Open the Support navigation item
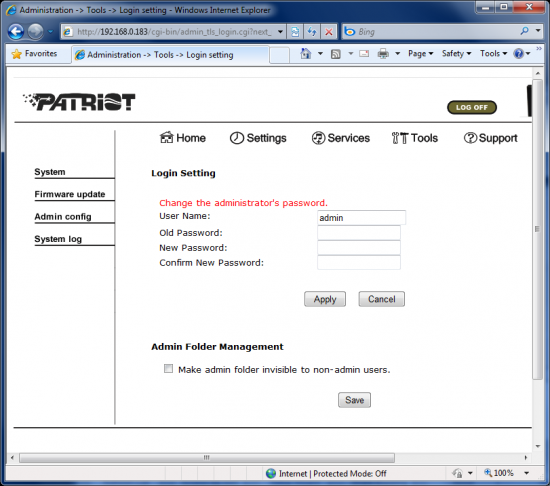This screenshot has width=550, height=486. (490, 138)
